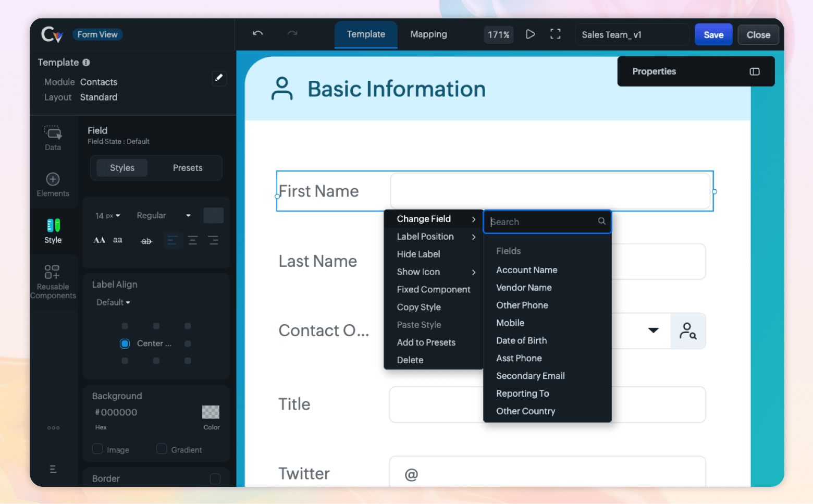Image resolution: width=813 pixels, height=504 pixels.
Task: Align text left icon
Action: (x=173, y=240)
